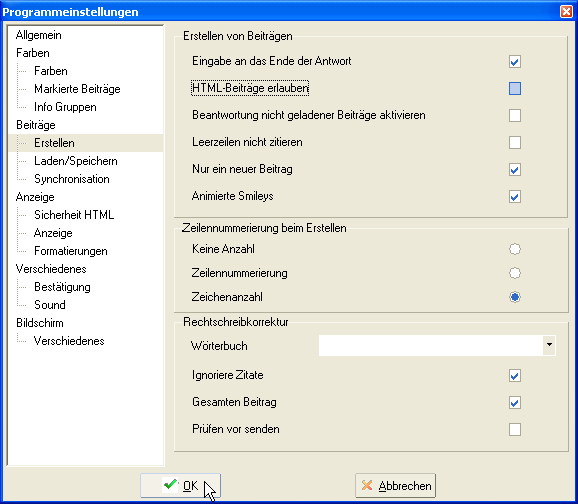Image resolution: width=578 pixels, height=504 pixels.
Task: Open Verschiedenes under Bildschirm
Action: pyautogui.click(x=69, y=341)
